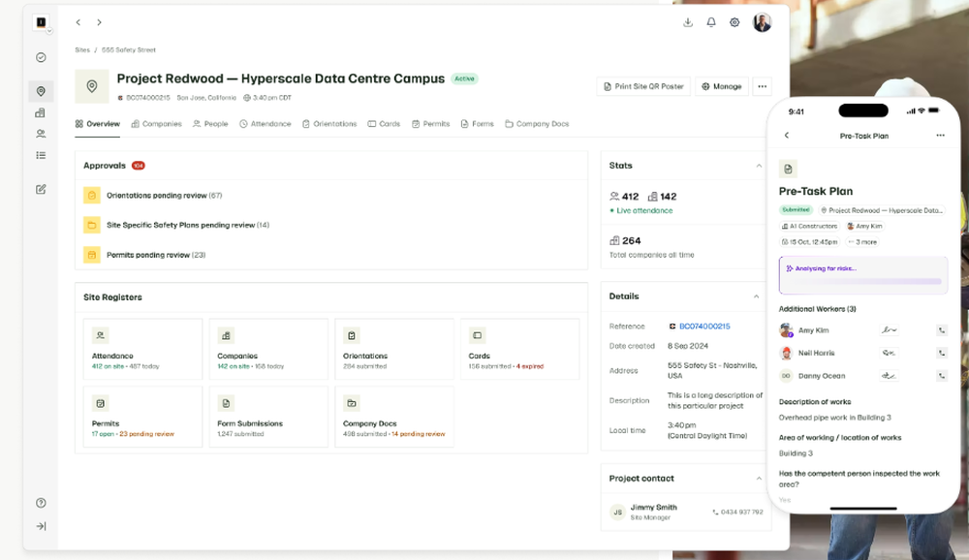
Task: Switch to the Orientations tab
Action: pos(329,124)
